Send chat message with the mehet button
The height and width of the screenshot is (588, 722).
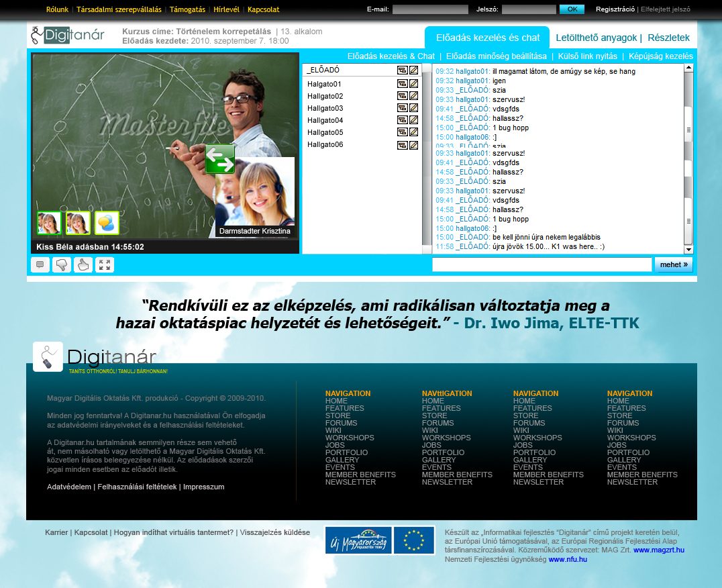(x=673, y=264)
